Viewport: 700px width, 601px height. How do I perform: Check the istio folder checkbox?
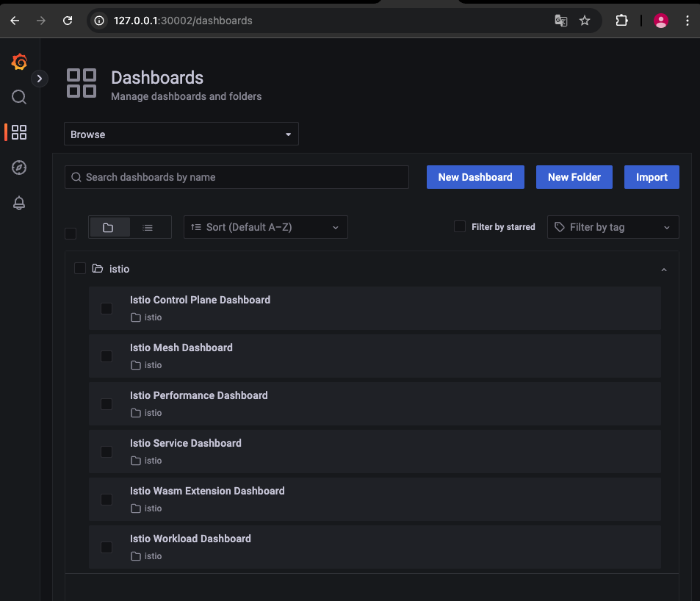[x=80, y=268]
